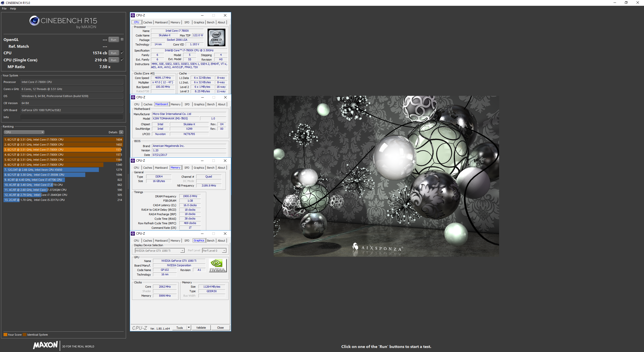
Task: Minimize the CPU-Z Memory window
Action: 202,161
